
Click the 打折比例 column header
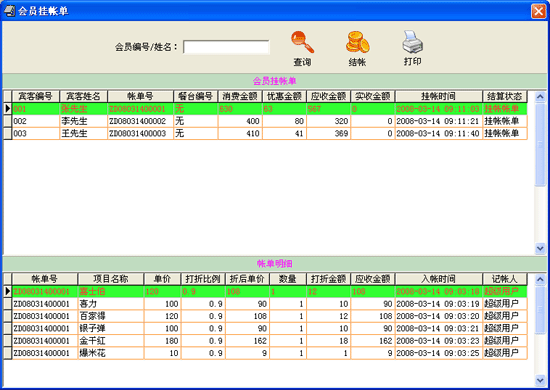203,279
